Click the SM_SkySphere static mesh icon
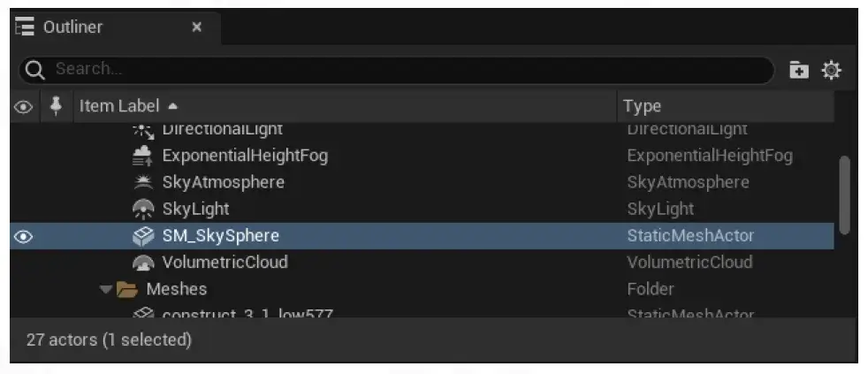This screenshot has height=374, width=868. [x=143, y=236]
